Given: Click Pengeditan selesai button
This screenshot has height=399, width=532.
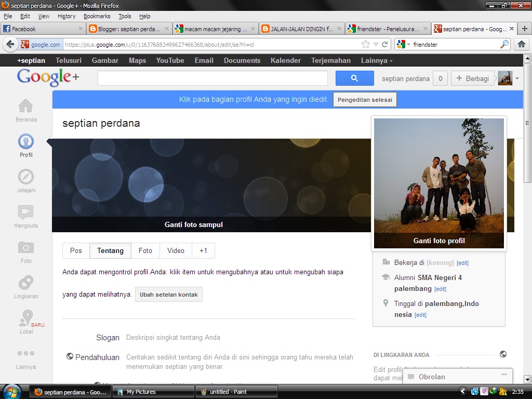Looking at the screenshot, I should (x=365, y=100).
